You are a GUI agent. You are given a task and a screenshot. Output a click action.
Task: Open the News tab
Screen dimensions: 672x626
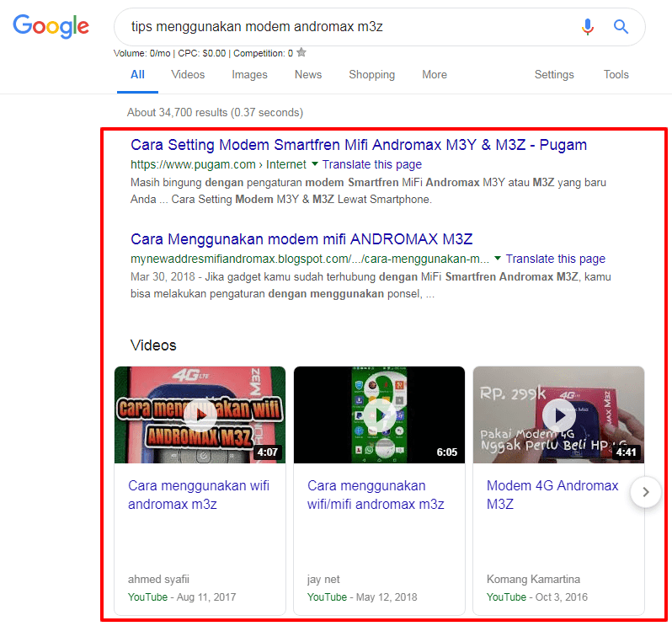point(308,75)
